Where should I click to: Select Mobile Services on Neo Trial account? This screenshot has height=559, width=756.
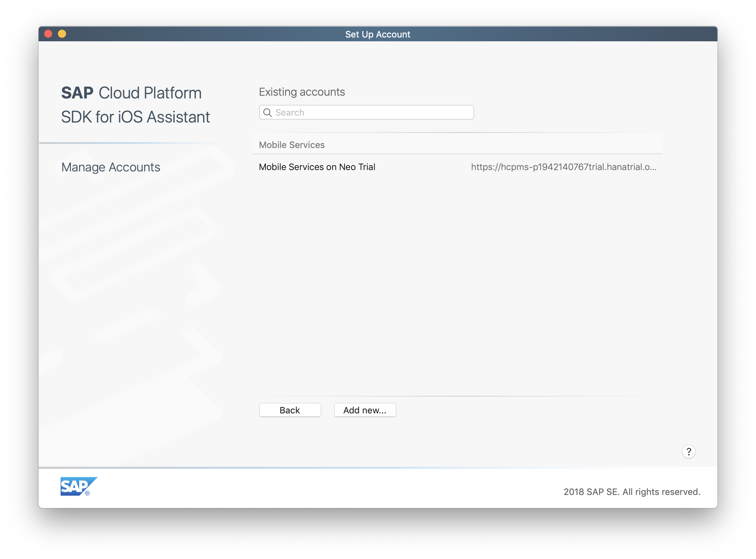click(x=458, y=167)
